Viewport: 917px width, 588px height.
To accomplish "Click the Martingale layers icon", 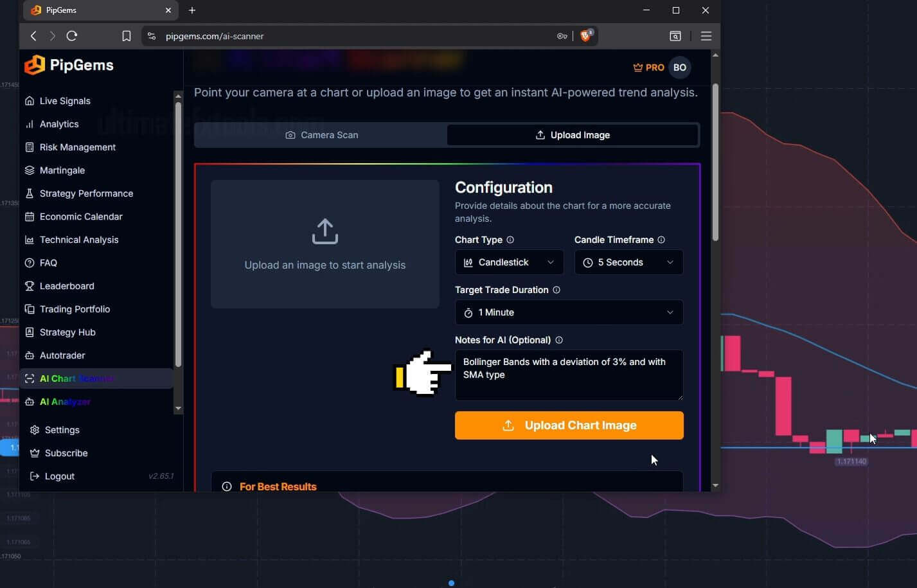I will pos(30,170).
